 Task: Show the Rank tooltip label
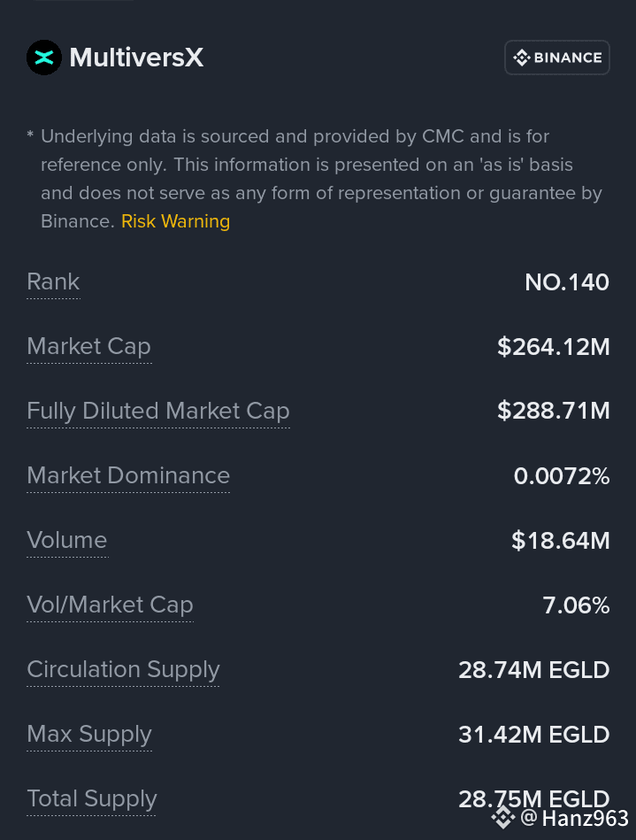point(53,281)
